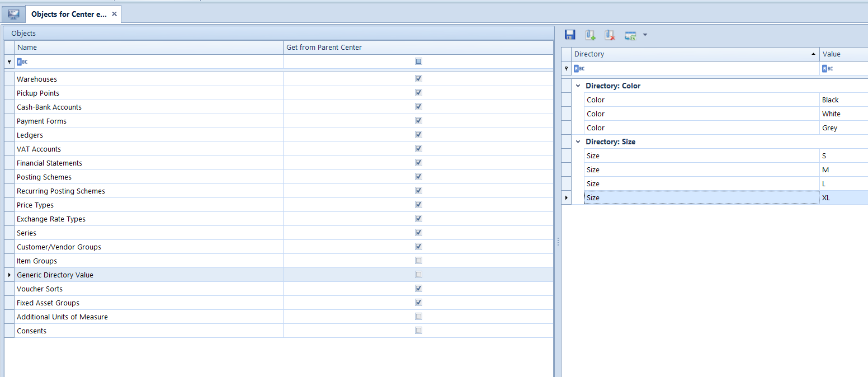Uncheck the VAT Accounts checkbox
Screen dimensions: 868x377
click(x=418, y=149)
